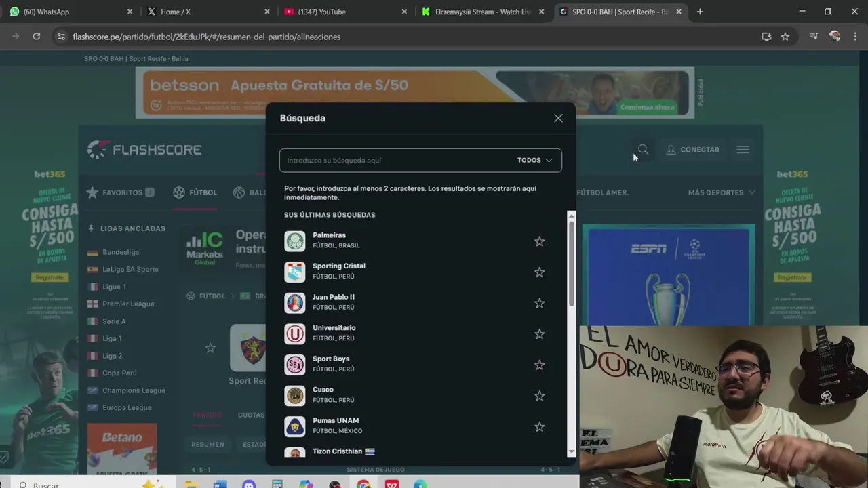Viewport: 868px width, 488px height.
Task: Close the Búsqueda search dialog
Action: point(558,118)
